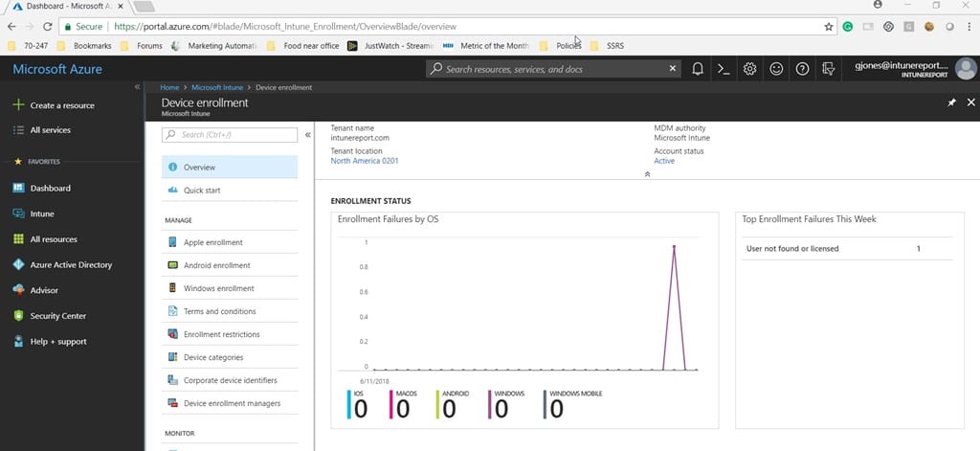Click the Quick start cloud icon
The image size is (980, 451).
pyautogui.click(x=172, y=191)
